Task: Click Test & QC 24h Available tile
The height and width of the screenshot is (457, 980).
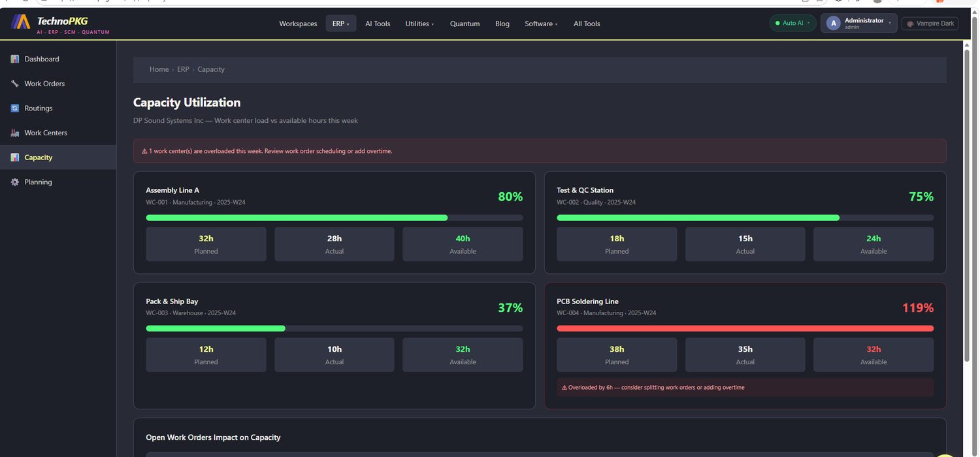Action: (x=874, y=244)
